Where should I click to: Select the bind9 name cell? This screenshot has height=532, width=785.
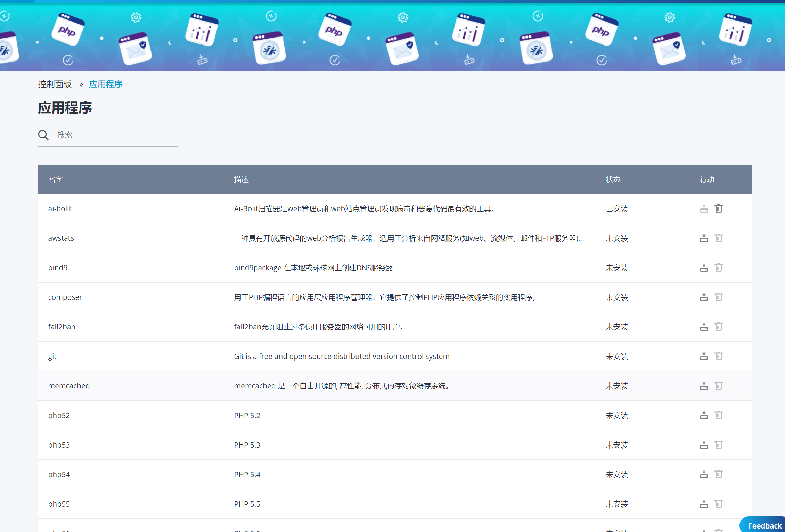tap(58, 268)
